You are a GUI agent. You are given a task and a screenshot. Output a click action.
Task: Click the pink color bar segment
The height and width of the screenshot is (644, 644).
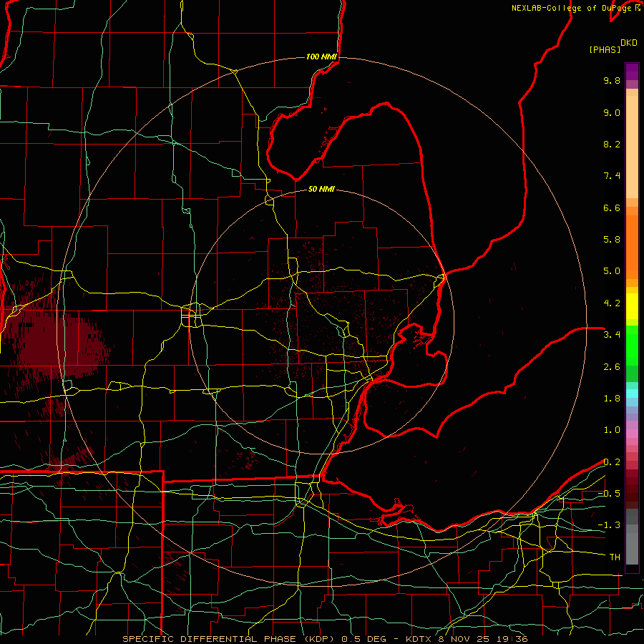click(632, 434)
